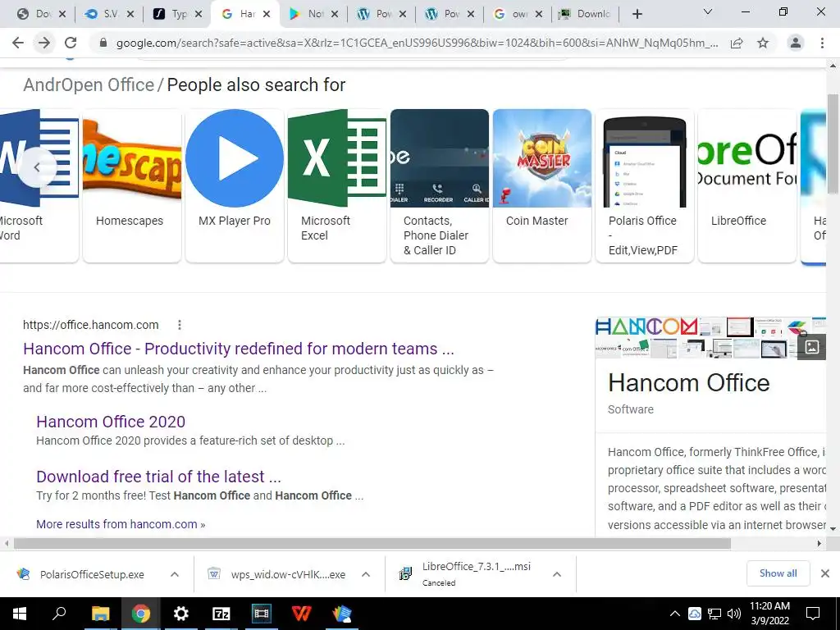Click Show all downloads
This screenshot has width=840, height=630.
(778, 573)
